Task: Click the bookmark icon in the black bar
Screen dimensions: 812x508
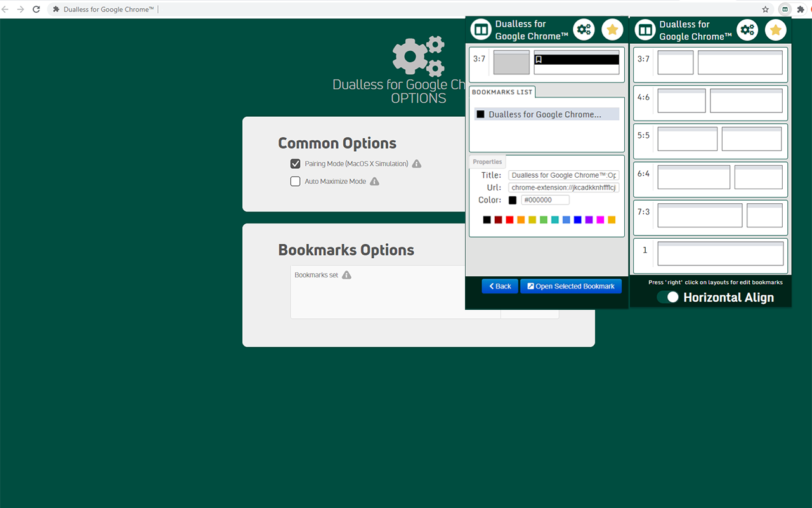Action: (539, 60)
